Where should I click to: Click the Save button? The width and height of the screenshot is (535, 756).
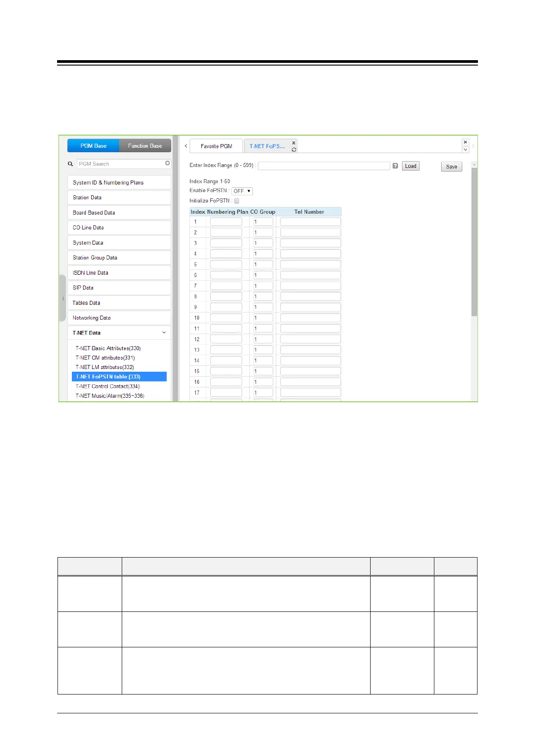[x=451, y=167]
